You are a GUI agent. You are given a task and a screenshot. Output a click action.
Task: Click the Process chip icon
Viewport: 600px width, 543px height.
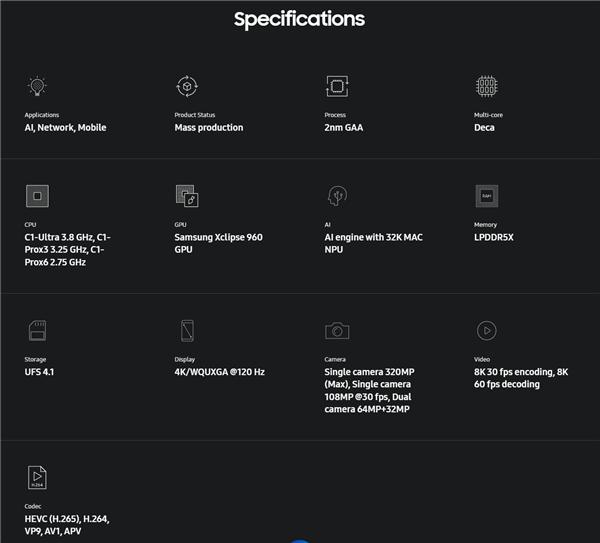[x=336, y=86]
